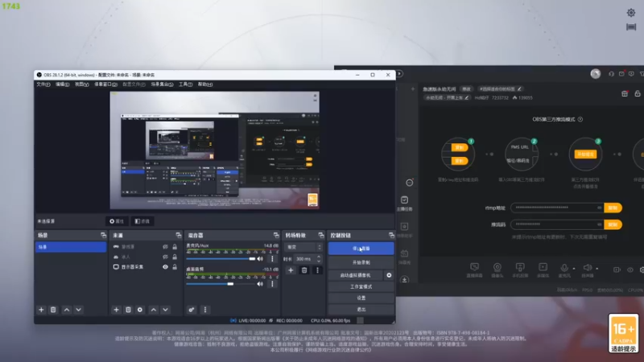Screen dimensions: 644x362
Task: Click 开始录制 to start recording
Action: pyautogui.click(x=361, y=262)
